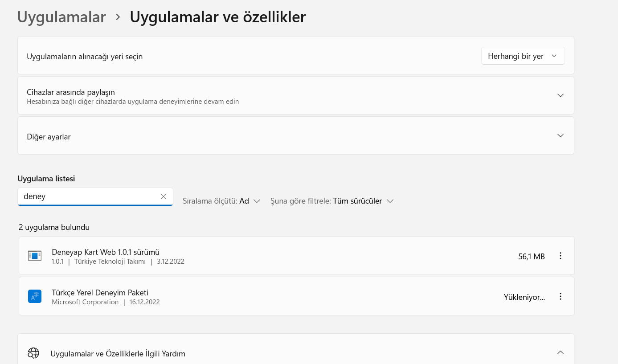The width and height of the screenshot is (618, 364).
Task: Click the 3.12.2022 install date
Action: point(171,262)
